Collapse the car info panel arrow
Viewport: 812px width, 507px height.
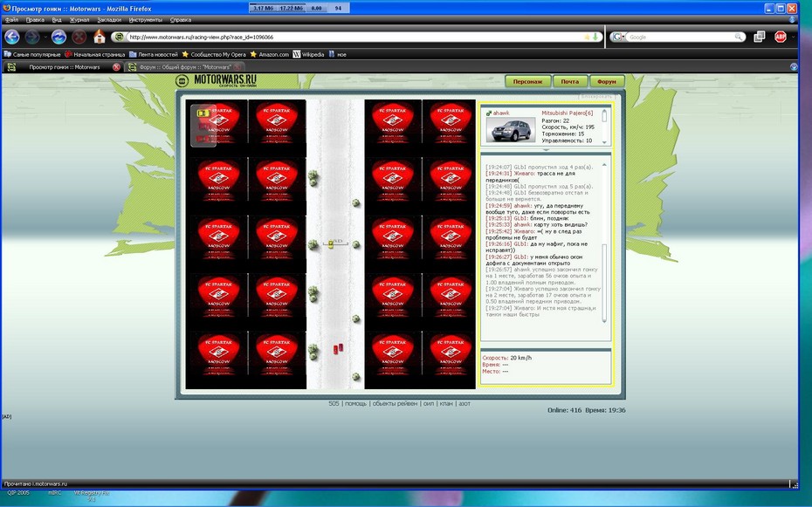pos(546,150)
